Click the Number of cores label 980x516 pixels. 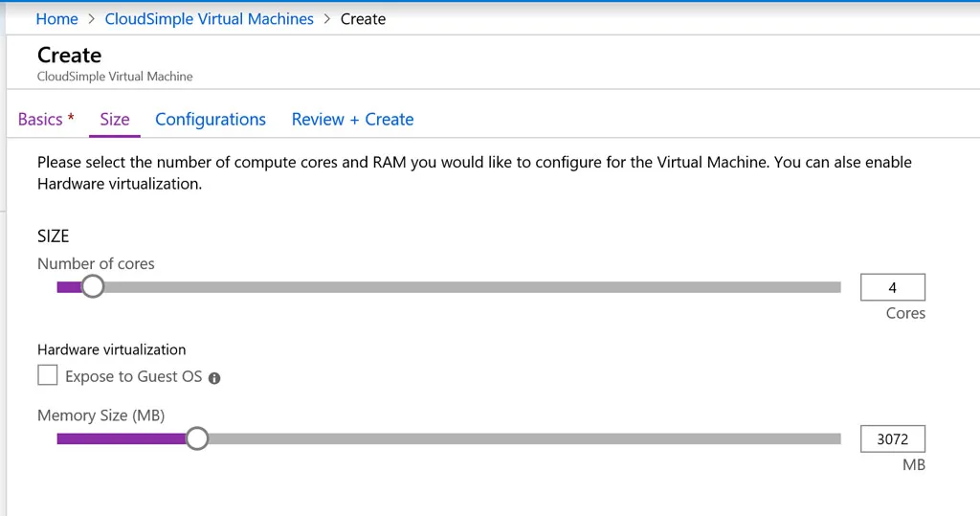click(96, 263)
